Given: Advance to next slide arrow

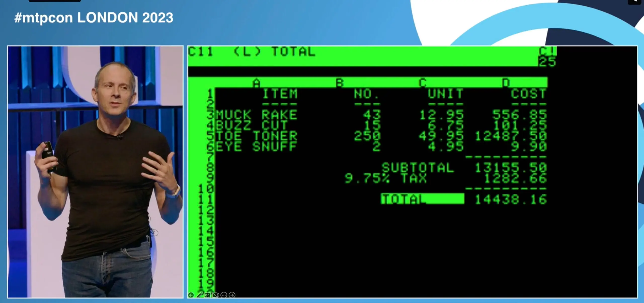Looking at the screenshot, I should (x=232, y=295).
